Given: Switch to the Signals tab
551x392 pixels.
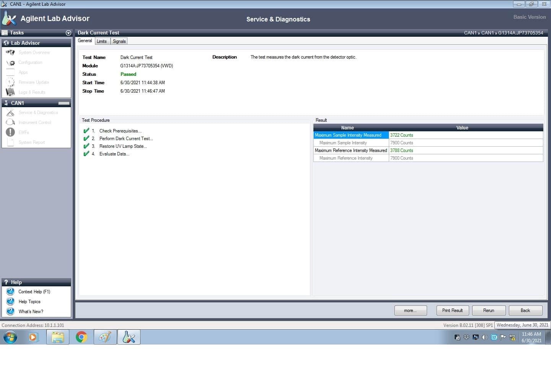Looking at the screenshot, I should 119,41.
